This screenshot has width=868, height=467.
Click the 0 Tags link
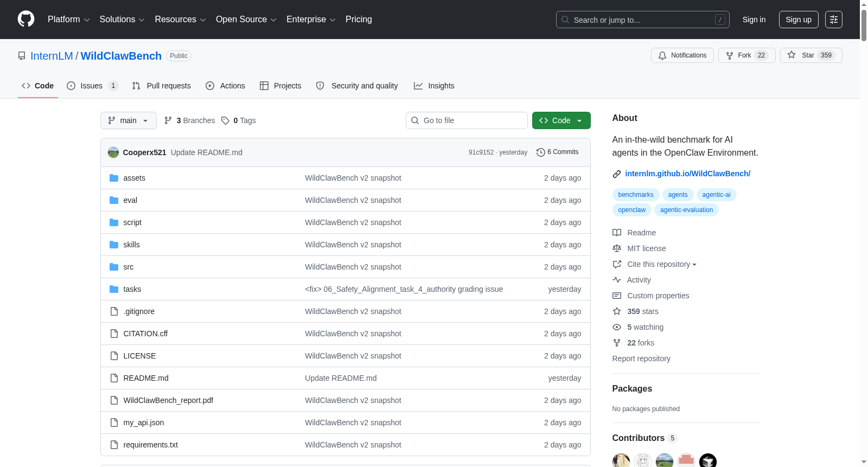(x=238, y=120)
